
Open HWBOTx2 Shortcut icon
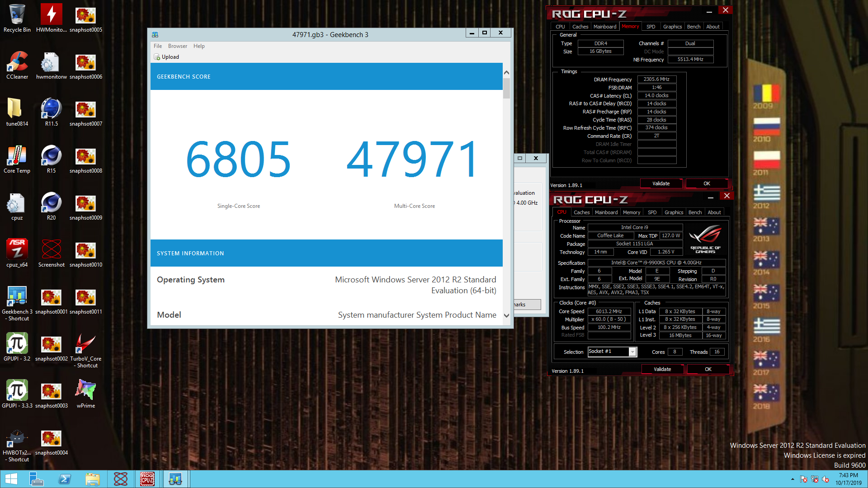tap(17, 444)
